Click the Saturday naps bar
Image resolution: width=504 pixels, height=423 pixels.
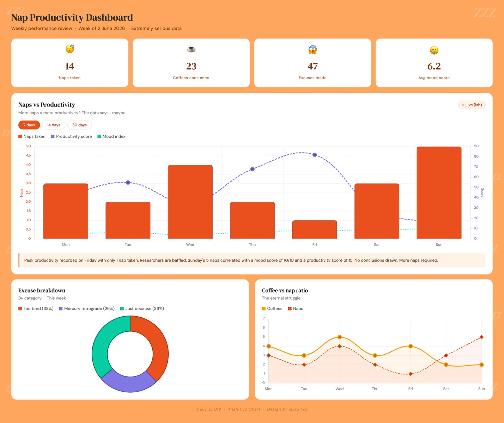tap(377, 211)
